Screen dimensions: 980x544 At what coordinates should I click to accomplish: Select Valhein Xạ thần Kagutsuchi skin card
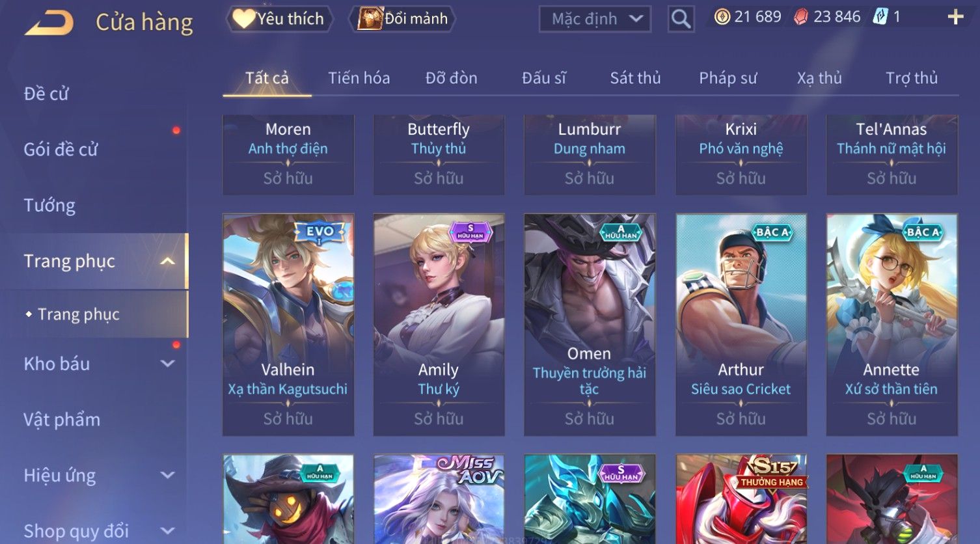click(288, 325)
